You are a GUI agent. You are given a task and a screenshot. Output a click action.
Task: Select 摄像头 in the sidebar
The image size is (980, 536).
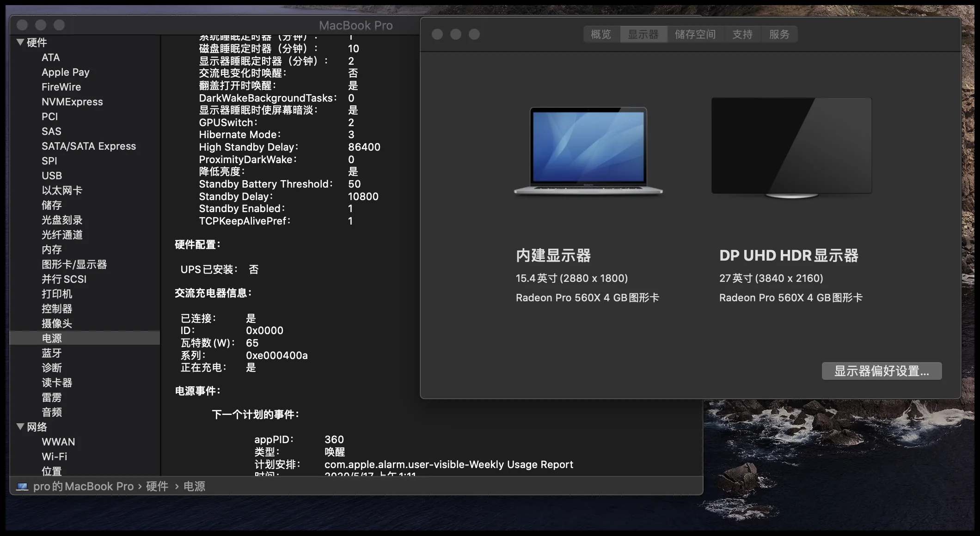click(x=57, y=323)
